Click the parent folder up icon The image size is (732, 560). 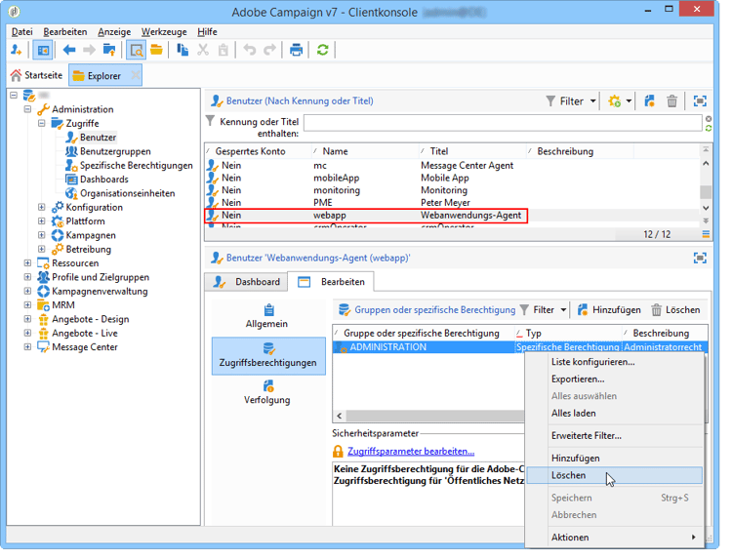(x=109, y=50)
